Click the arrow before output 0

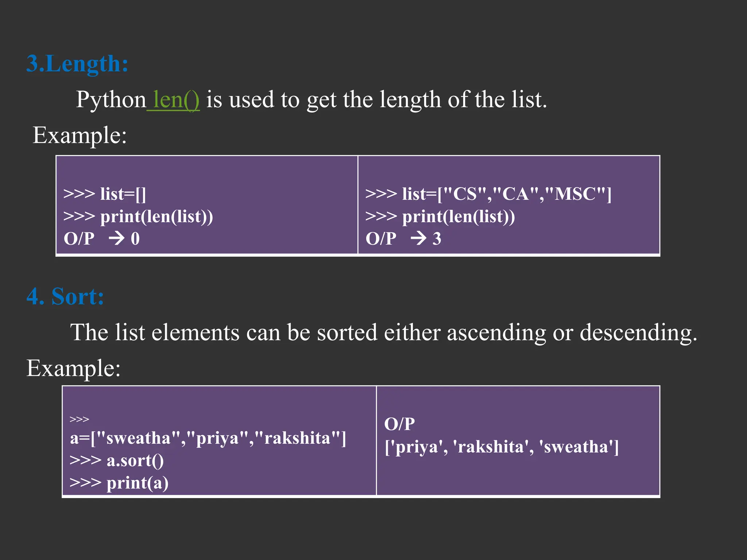116,238
